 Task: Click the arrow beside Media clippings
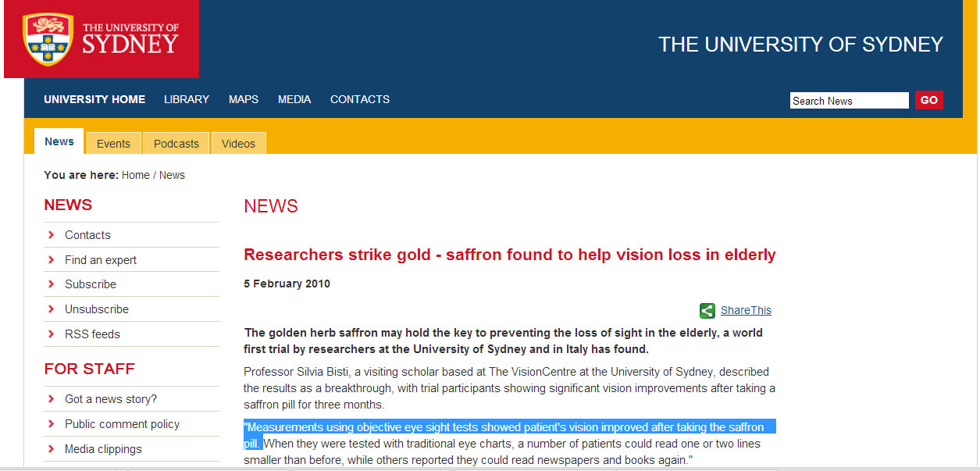click(50, 448)
